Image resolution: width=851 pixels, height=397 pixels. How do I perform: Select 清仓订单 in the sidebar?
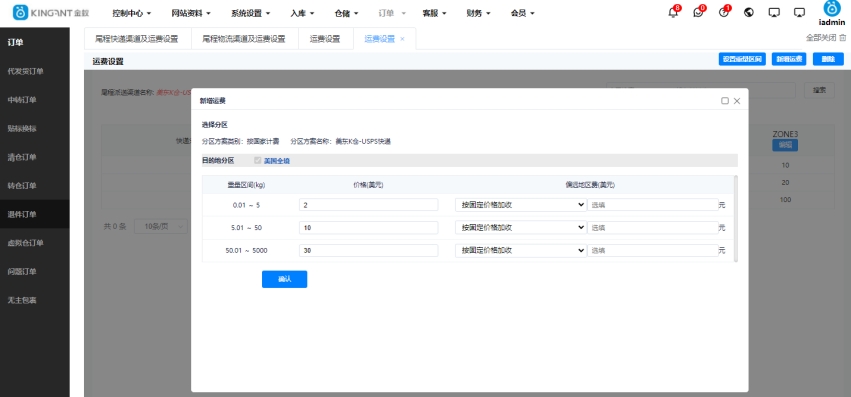tap(35, 157)
